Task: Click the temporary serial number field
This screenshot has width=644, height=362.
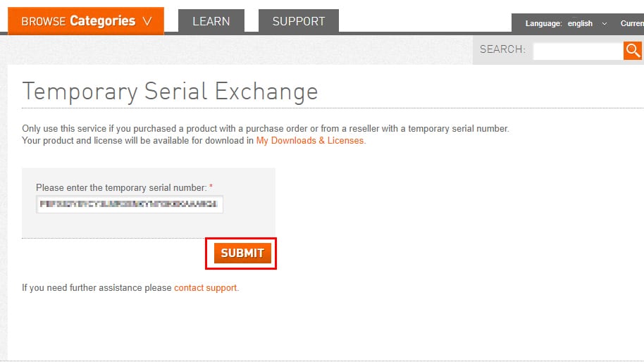Action: tap(130, 204)
